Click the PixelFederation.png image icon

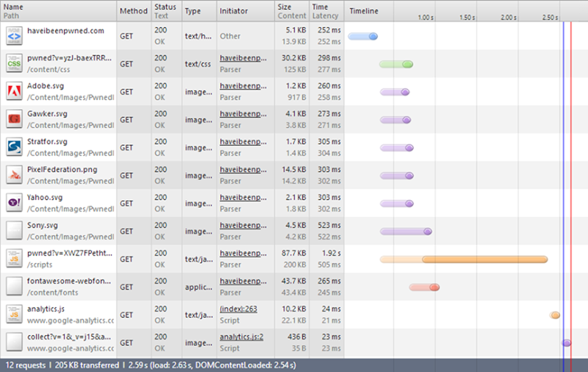coord(14,175)
